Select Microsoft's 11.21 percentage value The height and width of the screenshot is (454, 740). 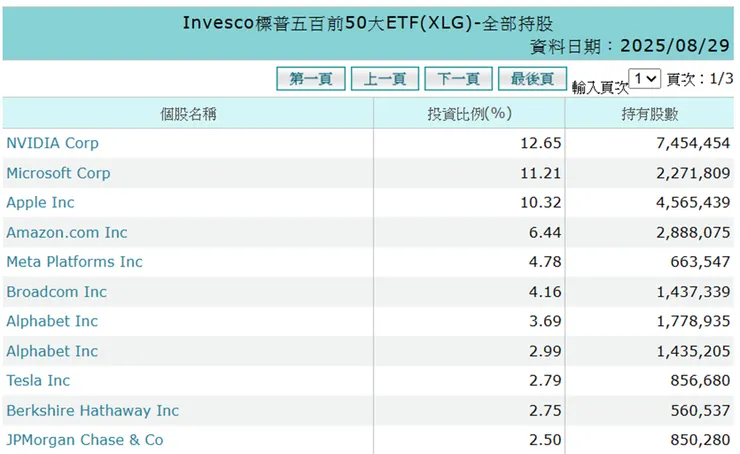(541, 173)
